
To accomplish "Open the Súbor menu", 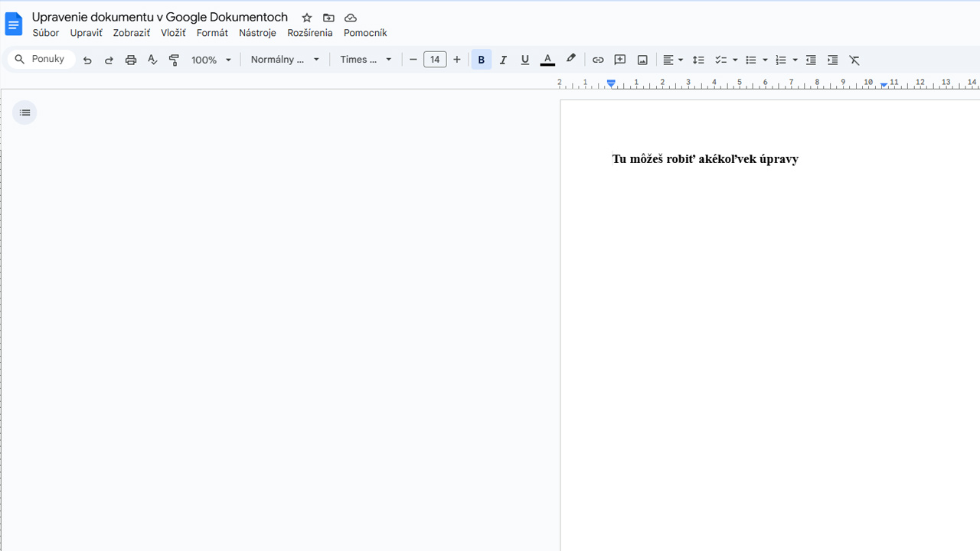I will click(46, 33).
